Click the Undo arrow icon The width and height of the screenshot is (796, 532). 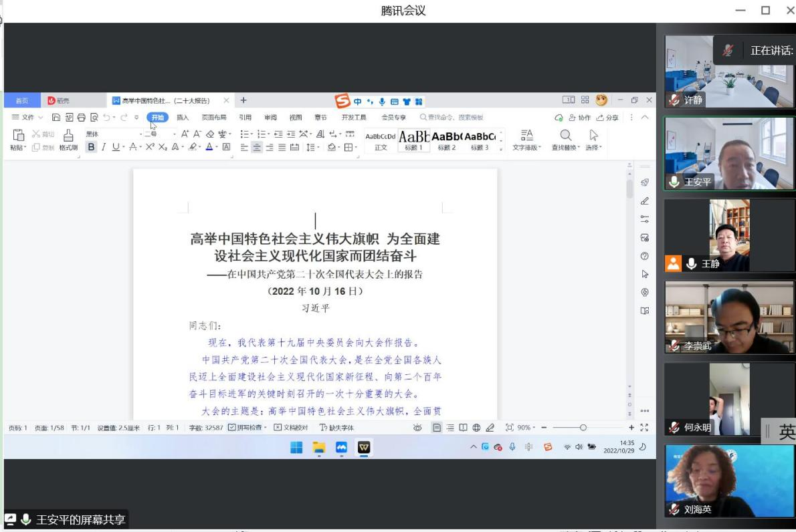(106, 117)
